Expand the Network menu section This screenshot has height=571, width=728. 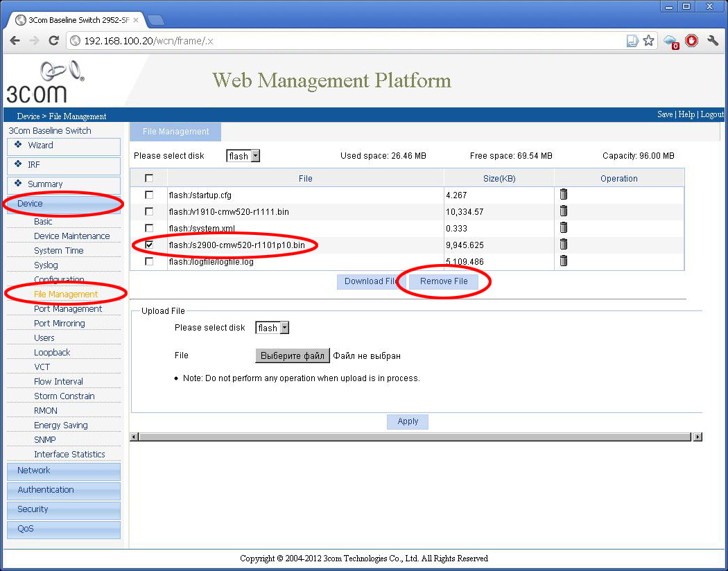click(64, 471)
